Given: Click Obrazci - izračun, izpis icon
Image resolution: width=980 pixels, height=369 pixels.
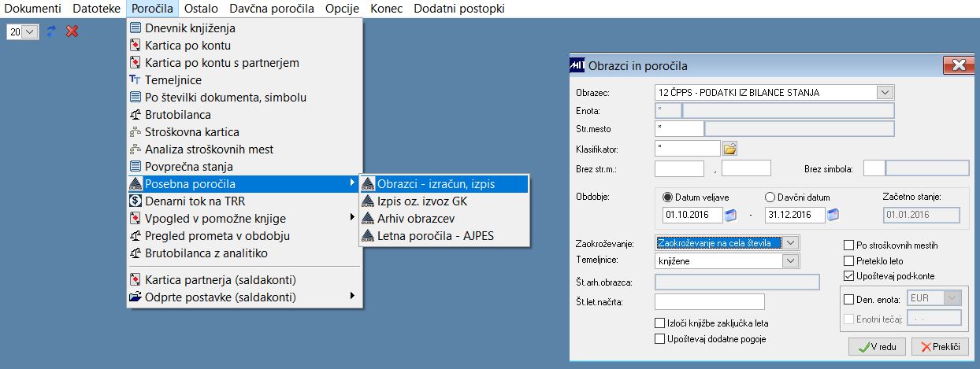Looking at the screenshot, I should pyautogui.click(x=367, y=184).
